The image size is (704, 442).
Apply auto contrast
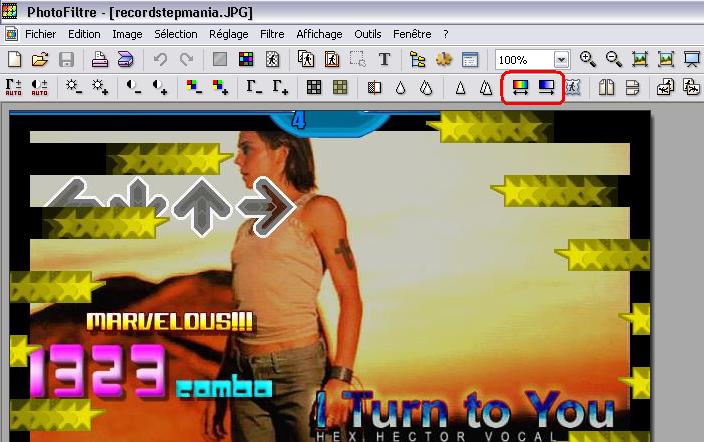(x=40, y=87)
